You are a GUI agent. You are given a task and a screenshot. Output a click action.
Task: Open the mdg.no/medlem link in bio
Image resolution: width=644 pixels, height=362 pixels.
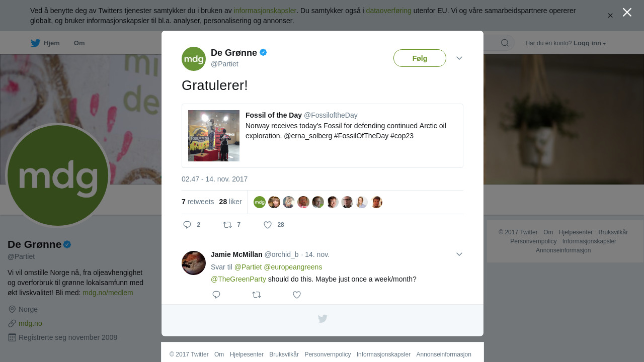click(108, 293)
